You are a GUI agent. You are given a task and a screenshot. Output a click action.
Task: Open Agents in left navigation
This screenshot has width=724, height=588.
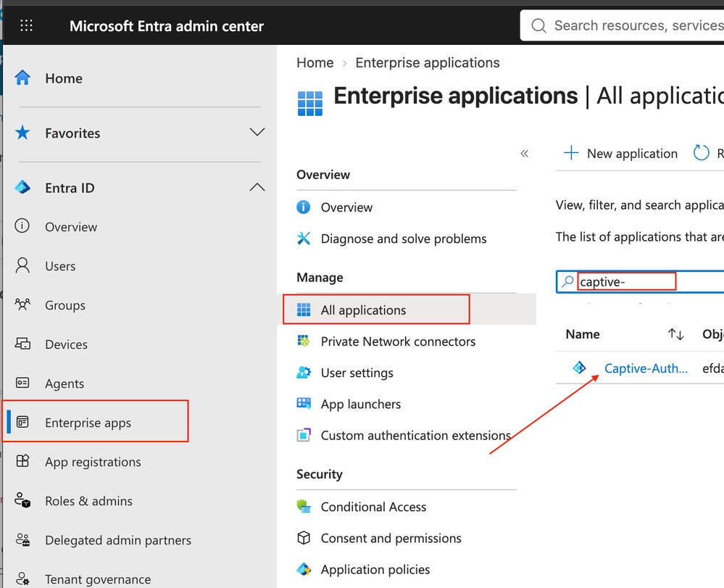coord(65,384)
